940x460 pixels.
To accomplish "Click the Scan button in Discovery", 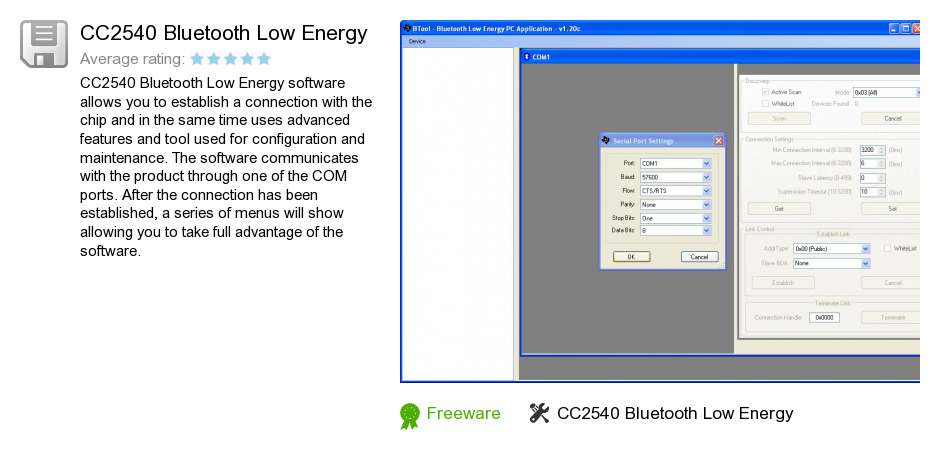I will tap(779, 119).
